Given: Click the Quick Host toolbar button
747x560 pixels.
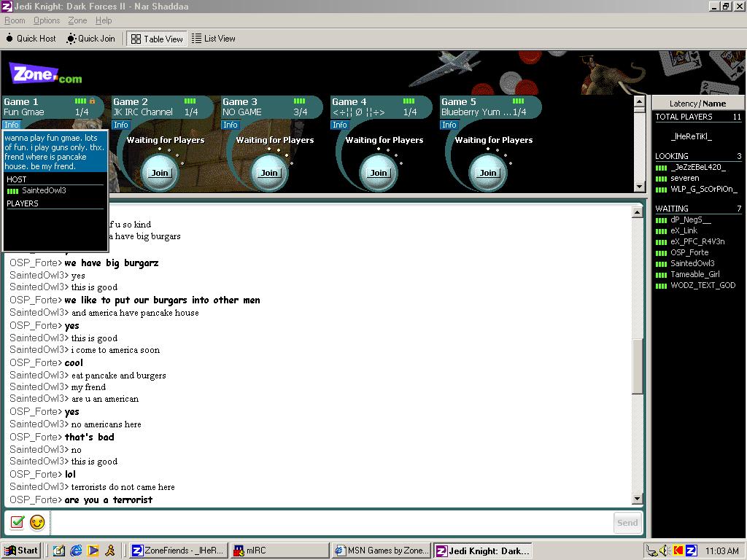Looking at the screenshot, I should click(x=31, y=39).
